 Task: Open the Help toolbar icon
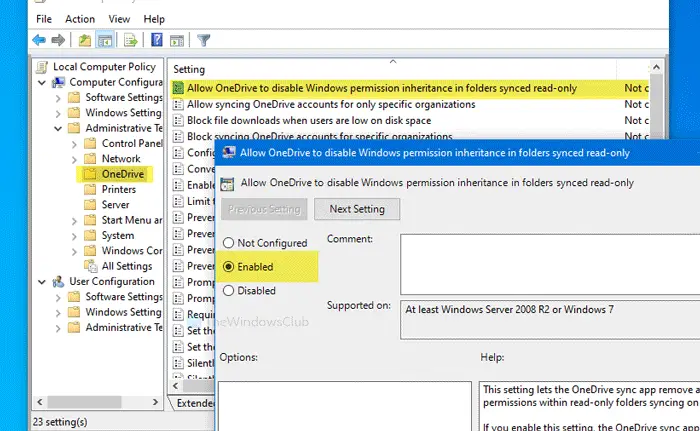point(157,40)
